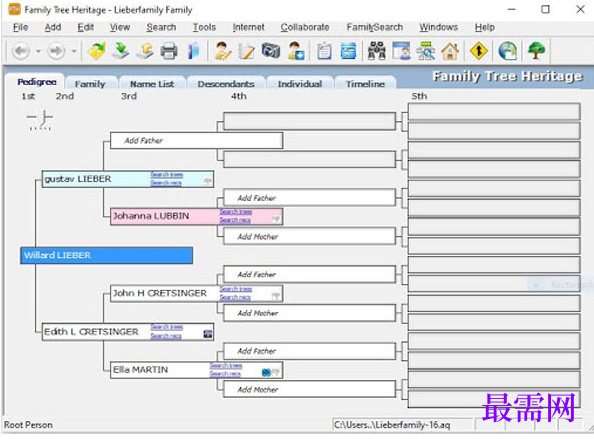Screen dimensions: 594x439
Task: Select the Johanna LUBBIN box
Action: click(x=196, y=216)
